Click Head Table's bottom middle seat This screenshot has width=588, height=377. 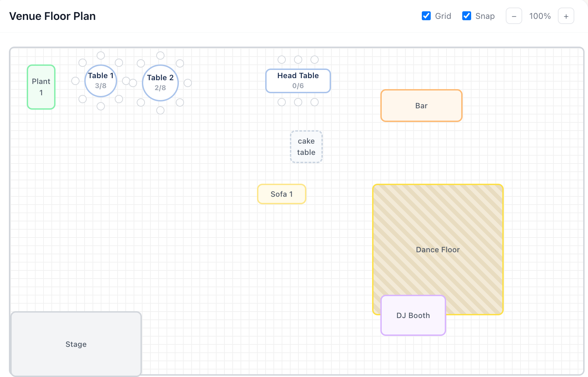(x=298, y=102)
